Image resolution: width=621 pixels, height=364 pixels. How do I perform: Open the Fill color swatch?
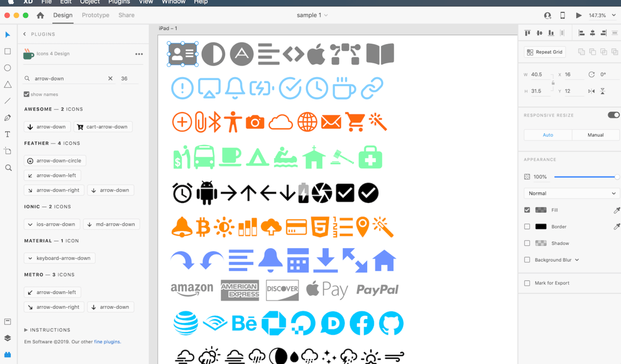[x=541, y=210]
